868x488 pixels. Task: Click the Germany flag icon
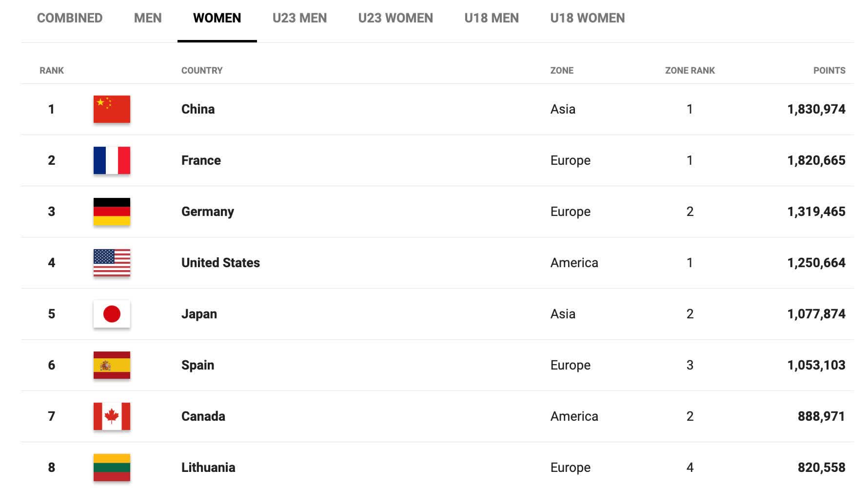pyautogui.click(x=112, y=212)
